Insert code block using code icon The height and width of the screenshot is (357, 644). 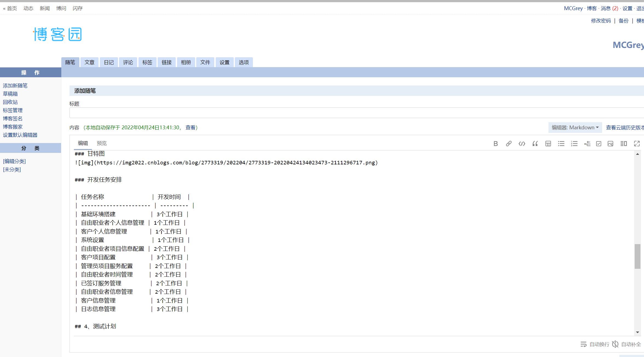click(x=522, y=144)
